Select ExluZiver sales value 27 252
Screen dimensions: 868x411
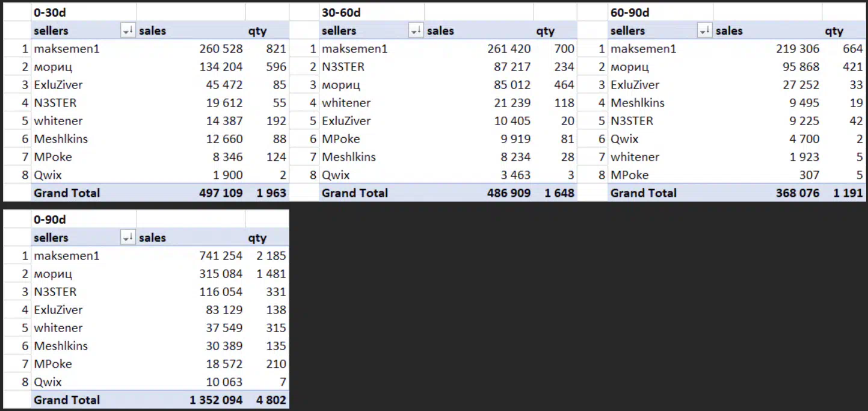(801, 85)
